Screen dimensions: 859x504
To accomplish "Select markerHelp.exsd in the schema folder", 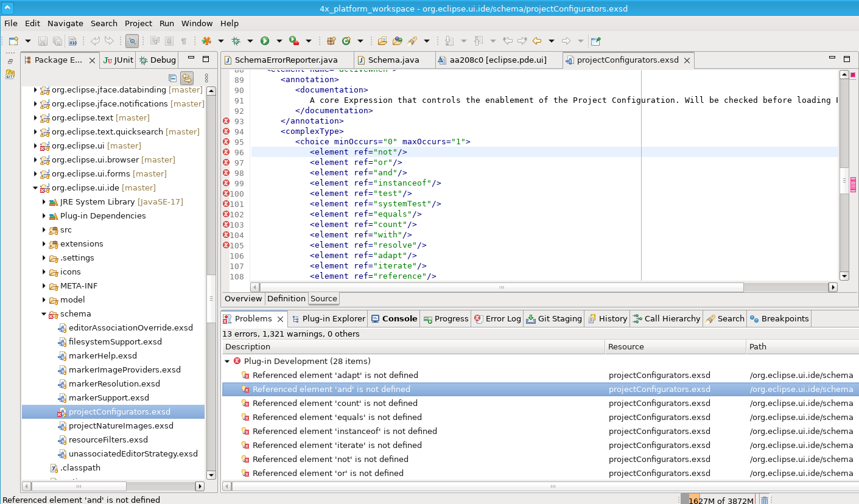I will point(102,355).
